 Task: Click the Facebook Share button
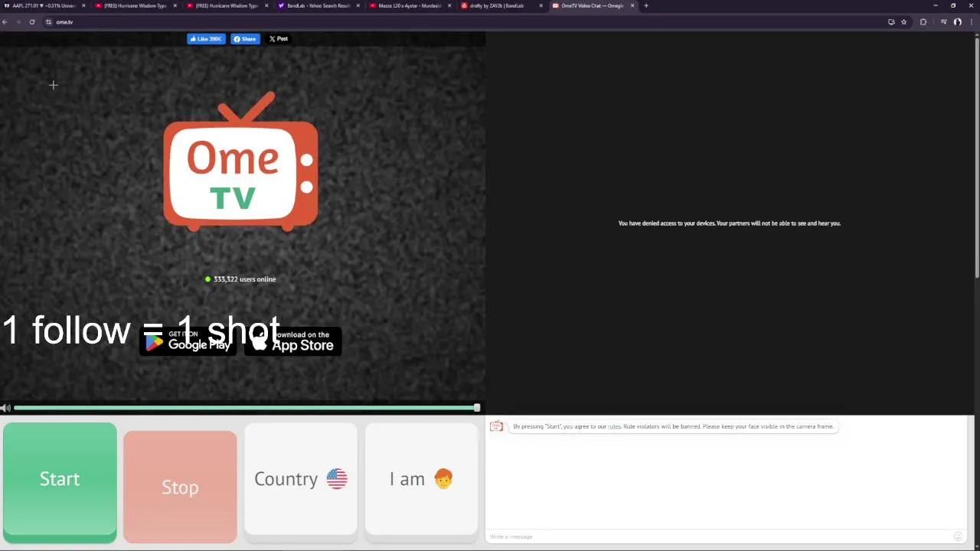[245, 39]
